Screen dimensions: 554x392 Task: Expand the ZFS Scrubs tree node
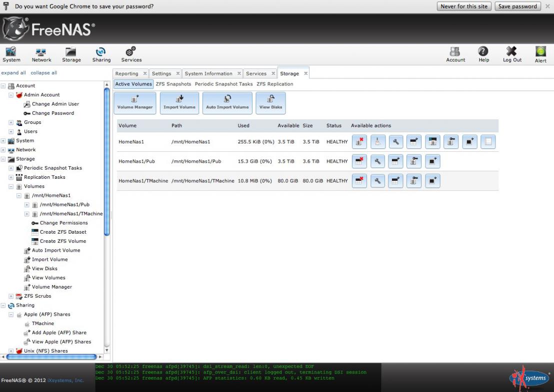11,296
